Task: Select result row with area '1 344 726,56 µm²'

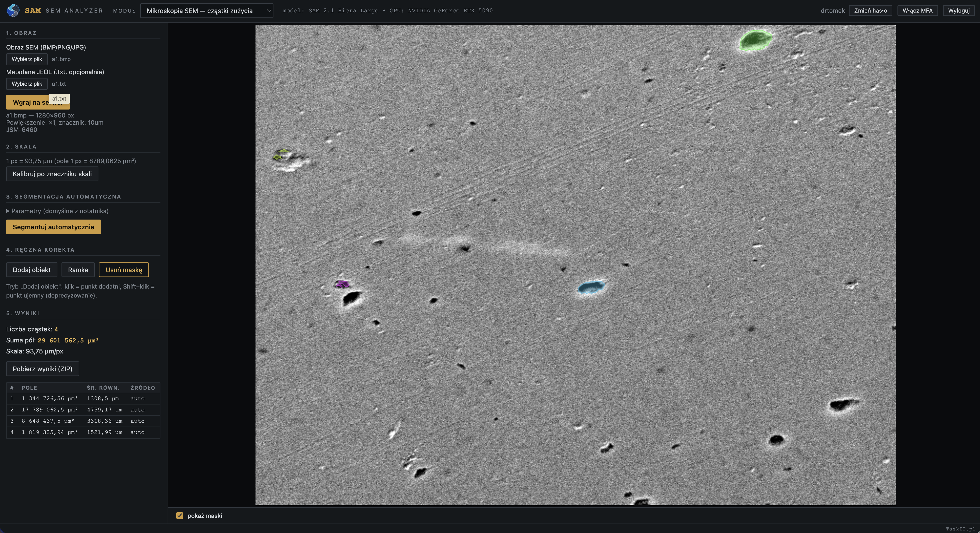Action: 83,398
